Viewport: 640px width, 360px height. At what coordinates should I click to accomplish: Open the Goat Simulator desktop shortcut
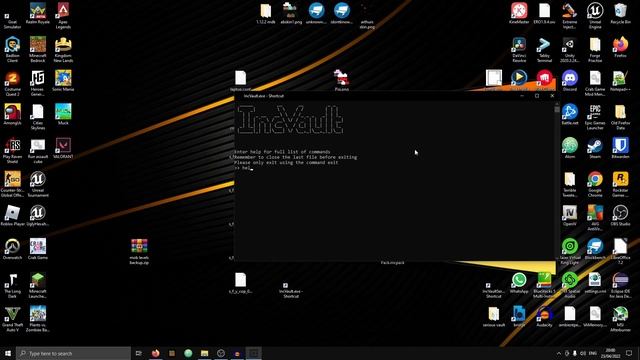(x=12, y=16)
